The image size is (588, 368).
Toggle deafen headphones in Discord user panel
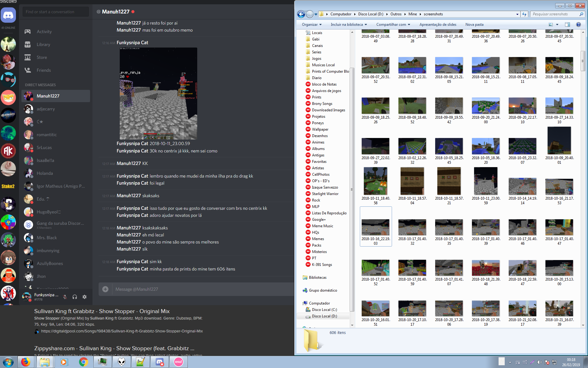pyautogui.click(x=75, y=297)
